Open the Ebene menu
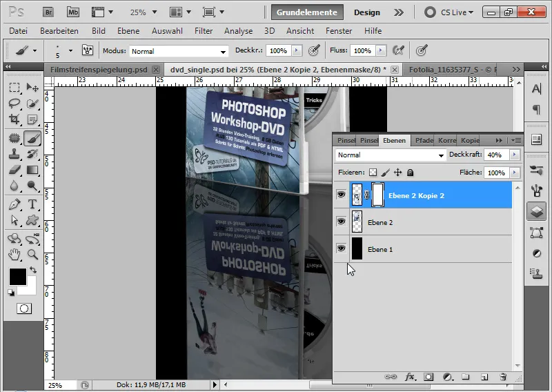Viewport: 552px width, 392px height. pos(128,31)
